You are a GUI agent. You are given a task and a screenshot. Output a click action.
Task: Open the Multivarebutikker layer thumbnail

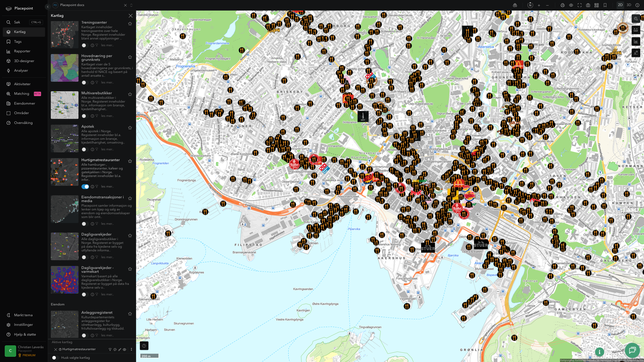tap(65, 105)
